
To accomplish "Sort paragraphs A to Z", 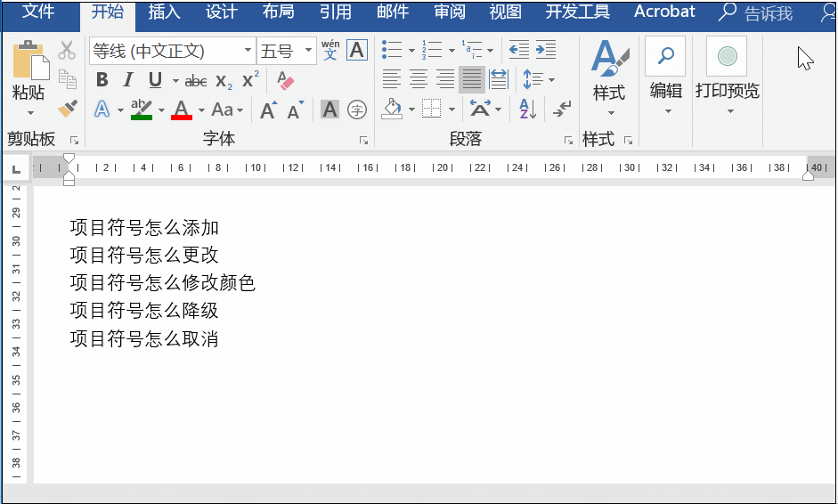I will [x=528, y=109].
